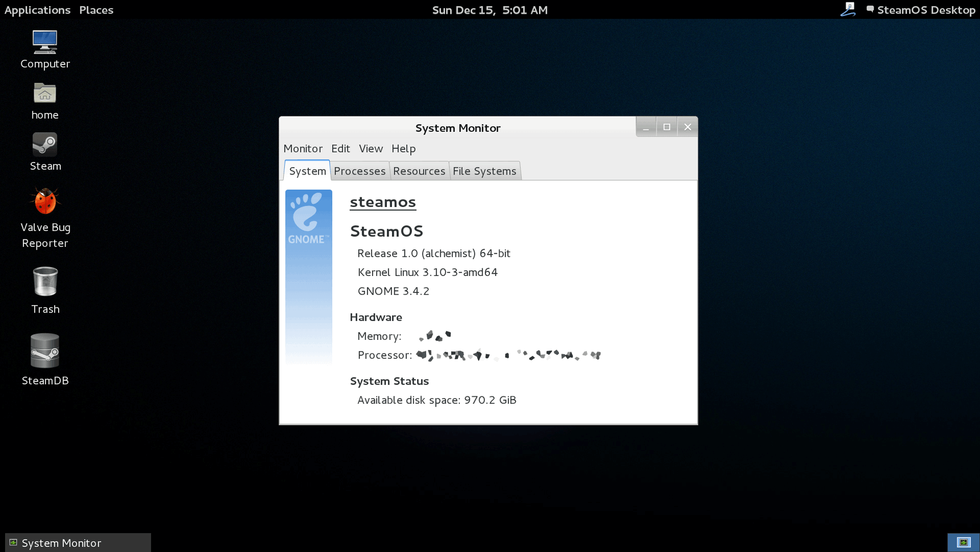
Task: Click the System Status heading
Action: (x=390, y=381)
